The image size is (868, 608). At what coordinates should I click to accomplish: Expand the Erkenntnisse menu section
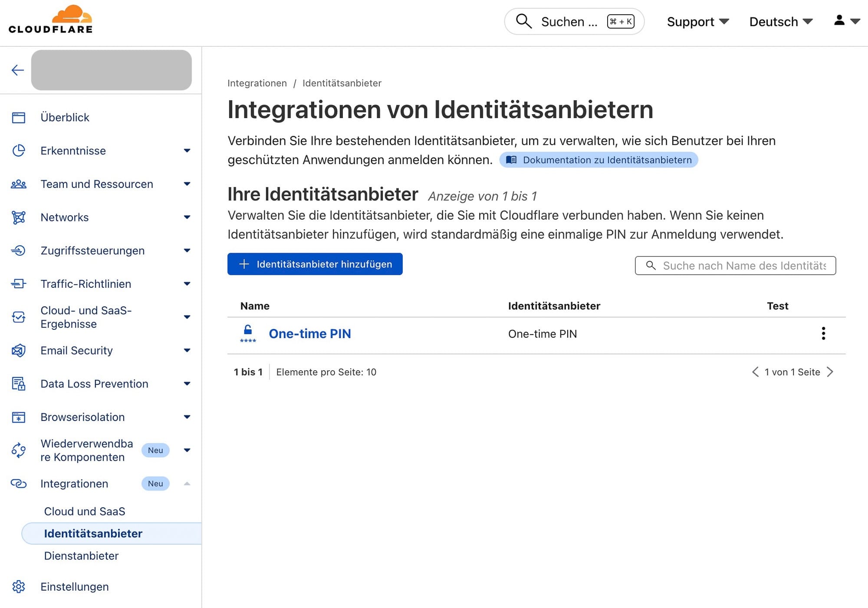(187, 151)
